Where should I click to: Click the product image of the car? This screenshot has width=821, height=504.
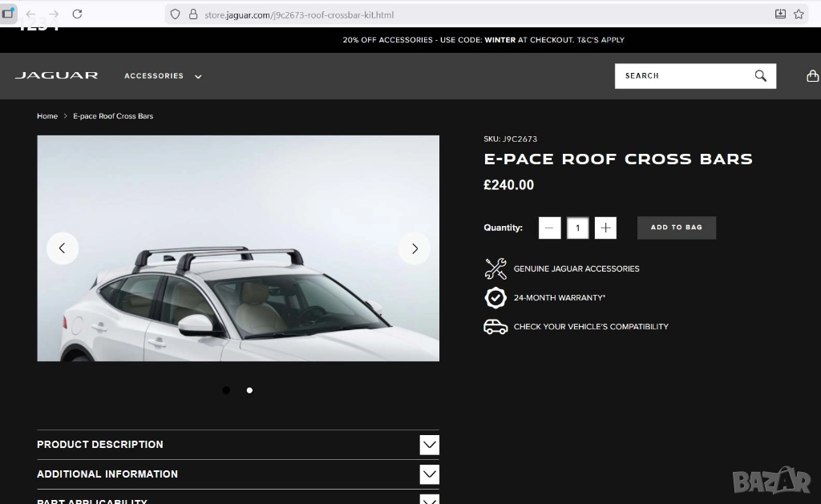238,248
